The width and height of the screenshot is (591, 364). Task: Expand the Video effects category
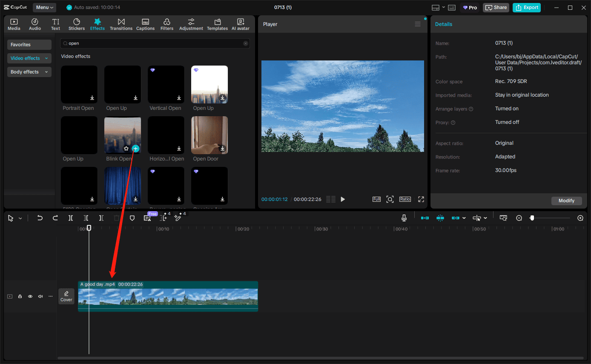[x=29, y=58]
